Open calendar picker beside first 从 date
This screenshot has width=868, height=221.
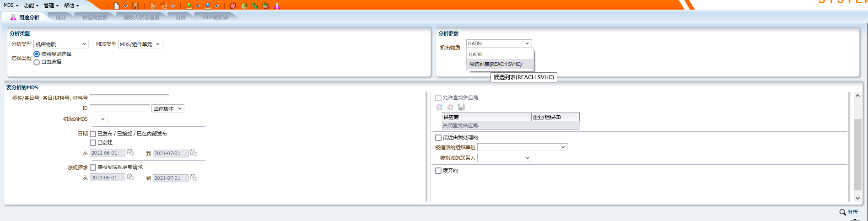[130, 152]
